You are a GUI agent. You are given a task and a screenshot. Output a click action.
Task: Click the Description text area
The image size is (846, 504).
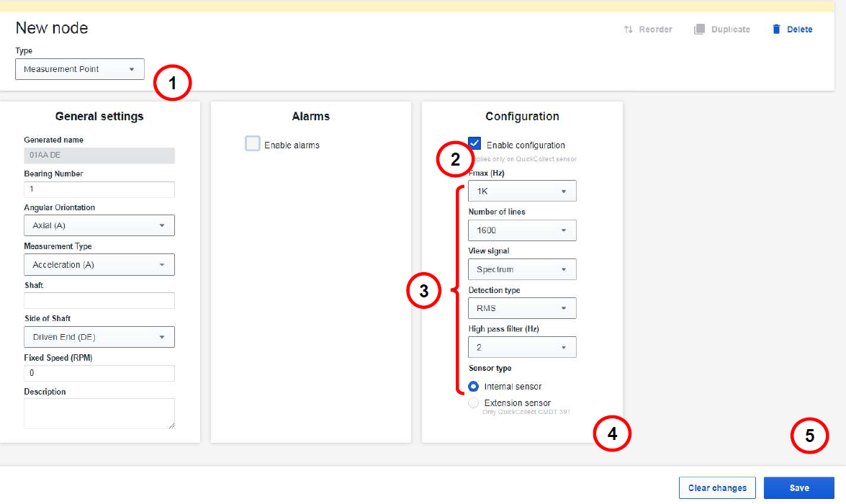[99, 414]
